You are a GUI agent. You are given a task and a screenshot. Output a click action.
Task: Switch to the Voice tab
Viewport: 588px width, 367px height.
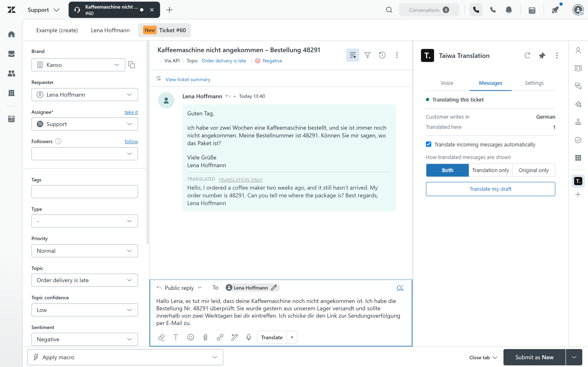pos(447,83)
